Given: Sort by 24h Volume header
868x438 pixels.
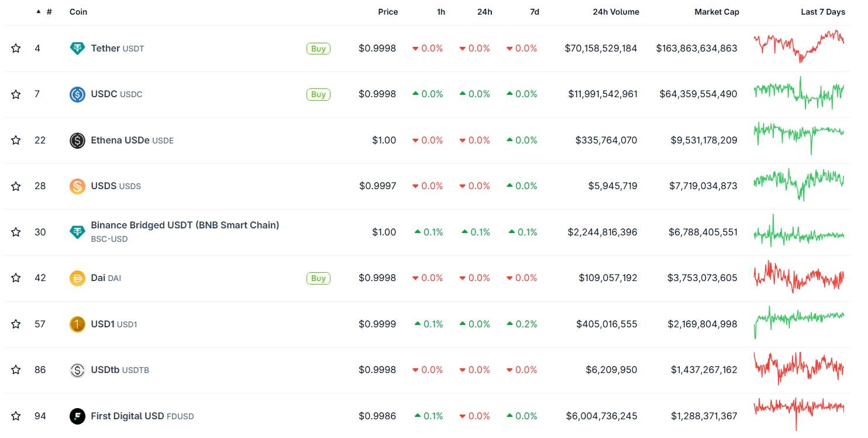Looking at the screenshot, I should 616,12.
